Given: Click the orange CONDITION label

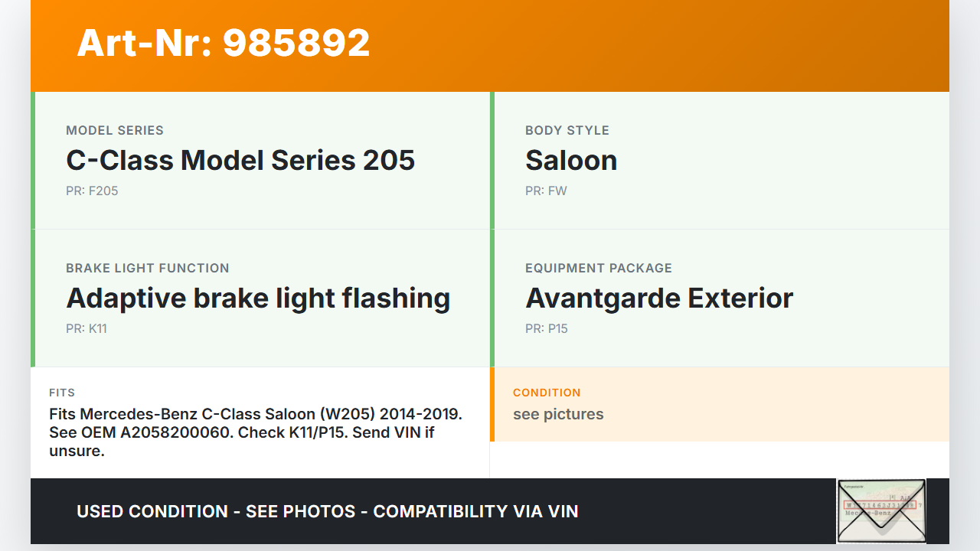Looking at the screenshot, I should pyautogui.click(x=547, y=393).
